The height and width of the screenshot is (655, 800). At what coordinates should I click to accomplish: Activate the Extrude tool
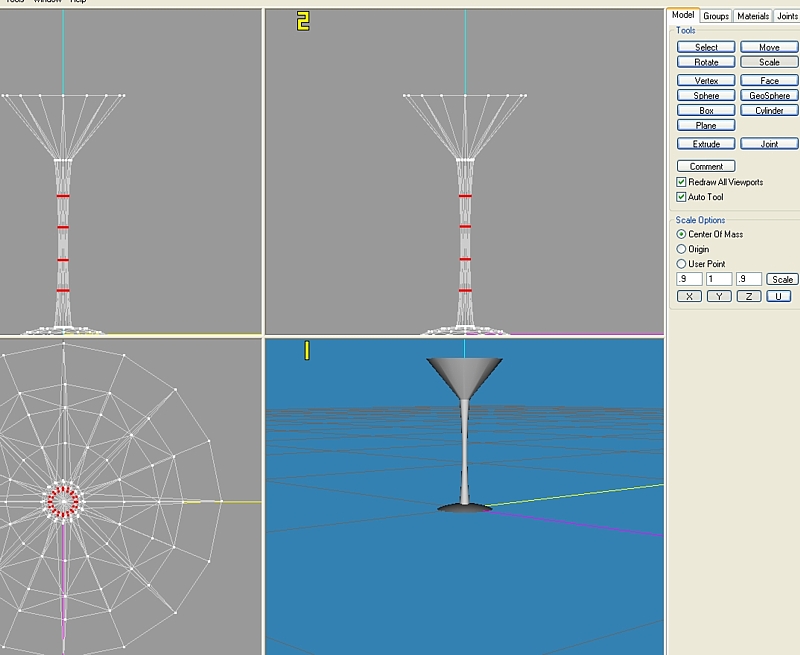pos(706,144)
